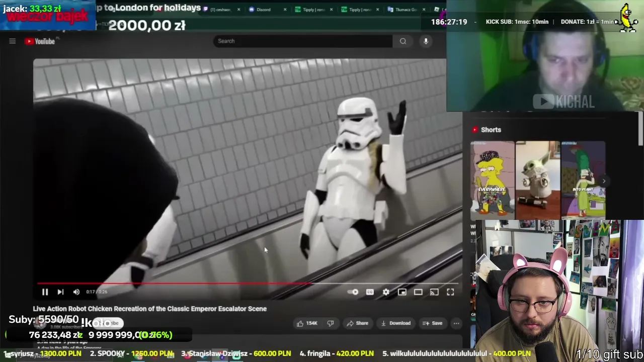
Task: Close the Twitch ceshson browser tab
Action: [x=238, y=10]
